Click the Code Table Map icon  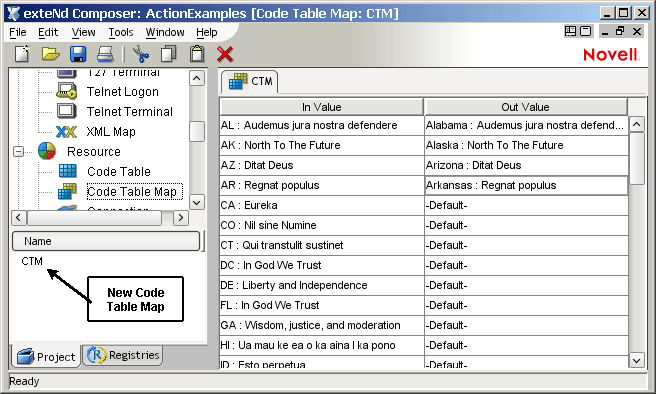(67, 191)
